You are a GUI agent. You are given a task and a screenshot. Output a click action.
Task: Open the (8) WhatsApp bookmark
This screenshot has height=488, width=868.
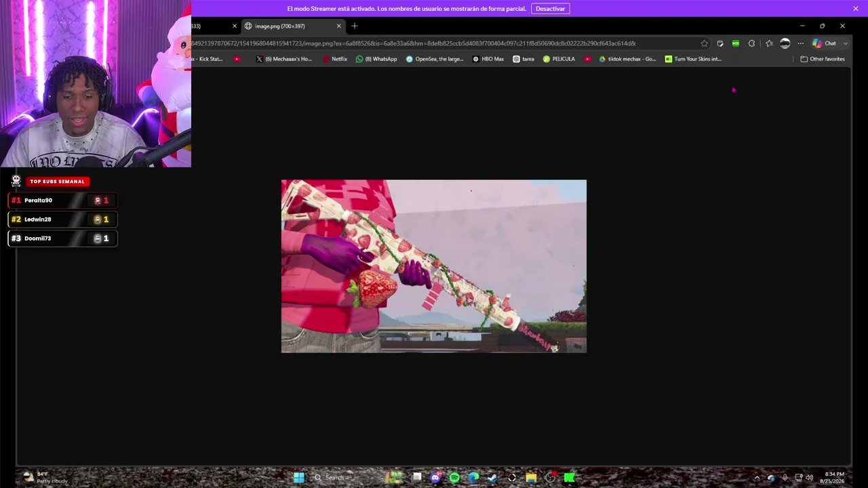(x=376, y=59)
